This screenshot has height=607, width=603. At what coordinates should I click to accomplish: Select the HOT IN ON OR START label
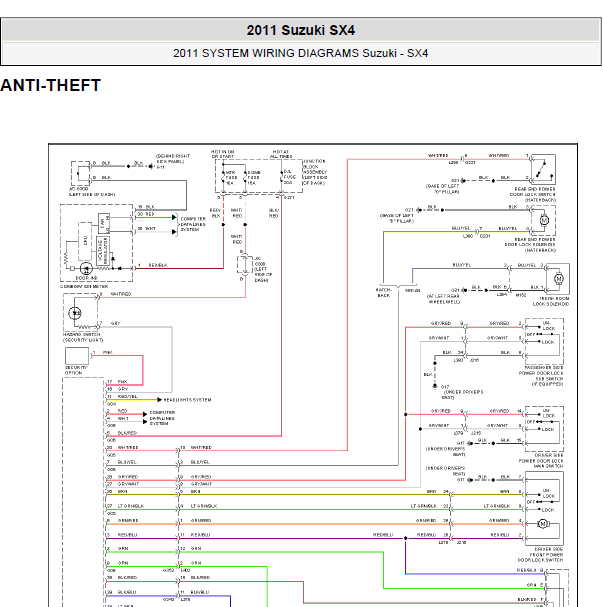223,154
